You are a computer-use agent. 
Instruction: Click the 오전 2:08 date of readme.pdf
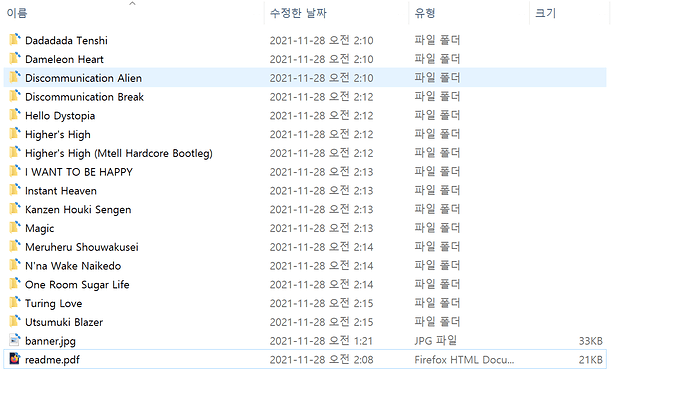point(321,360)
